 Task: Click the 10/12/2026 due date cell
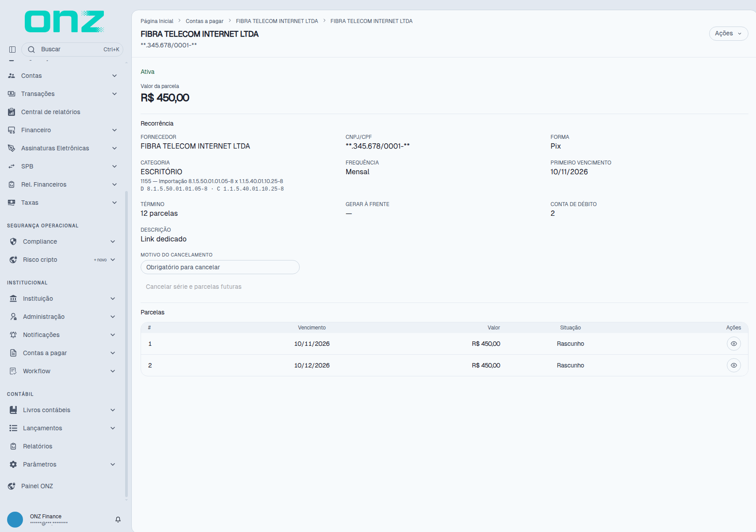click(312, 365)
